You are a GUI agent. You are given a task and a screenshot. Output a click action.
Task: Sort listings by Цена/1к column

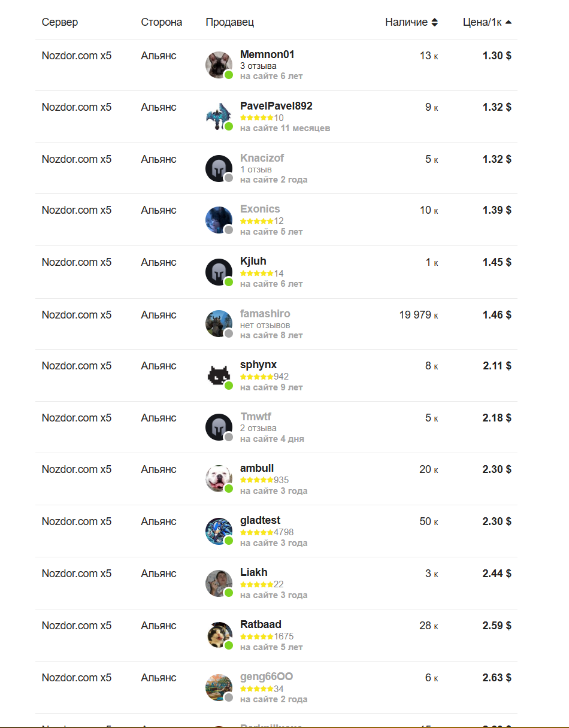(487, 22)
